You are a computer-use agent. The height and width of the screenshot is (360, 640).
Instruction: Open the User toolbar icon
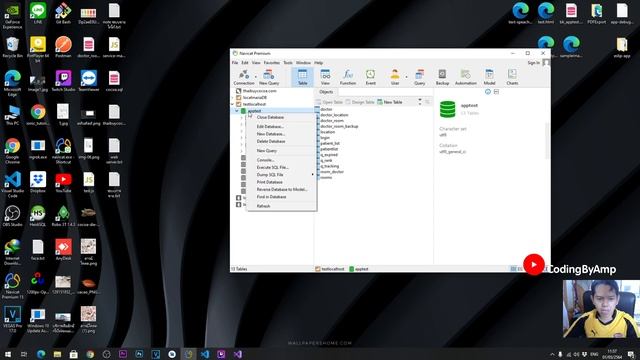pos(395,77)
